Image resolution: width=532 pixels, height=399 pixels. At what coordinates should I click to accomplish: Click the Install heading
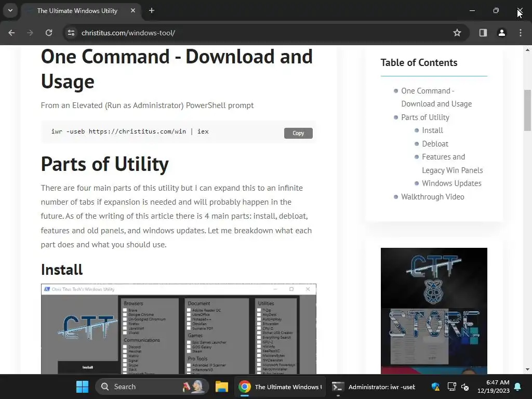click(x=62, y=270)
